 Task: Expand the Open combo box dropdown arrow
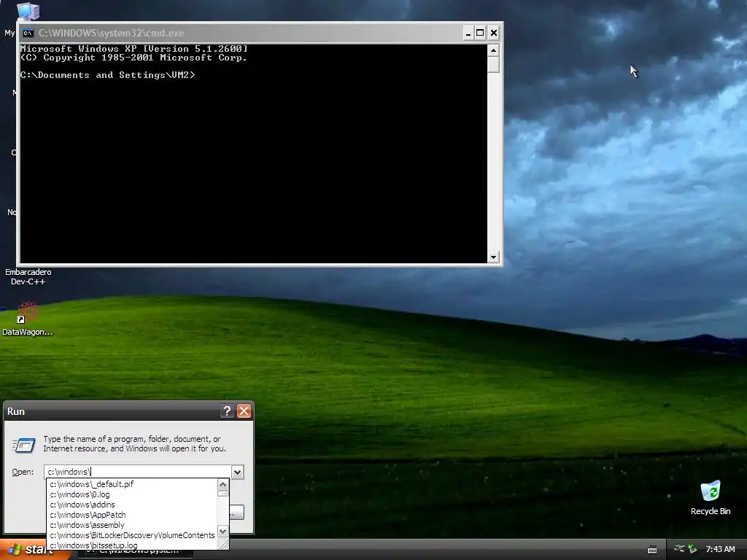[237, 472]
